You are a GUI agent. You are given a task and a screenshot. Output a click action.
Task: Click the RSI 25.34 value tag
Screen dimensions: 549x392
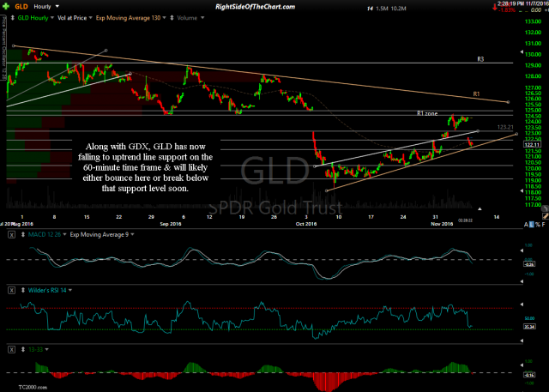(528, 327)
